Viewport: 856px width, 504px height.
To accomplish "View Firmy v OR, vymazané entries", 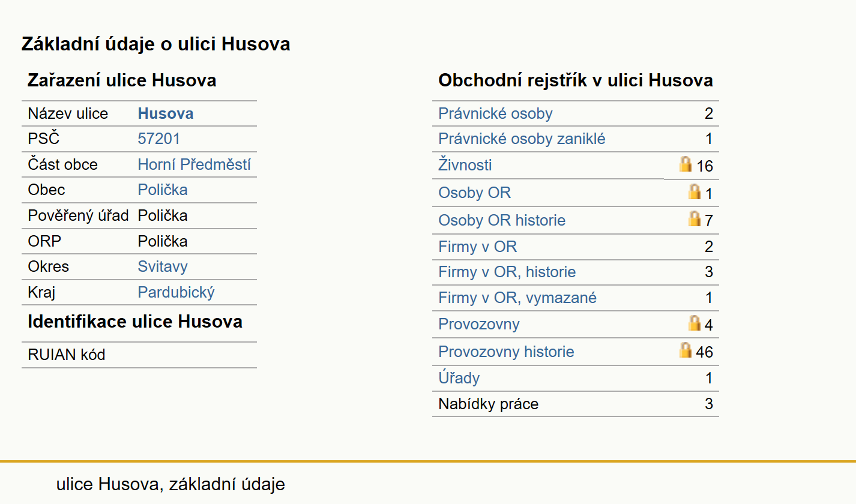I will tap(517, 298).
